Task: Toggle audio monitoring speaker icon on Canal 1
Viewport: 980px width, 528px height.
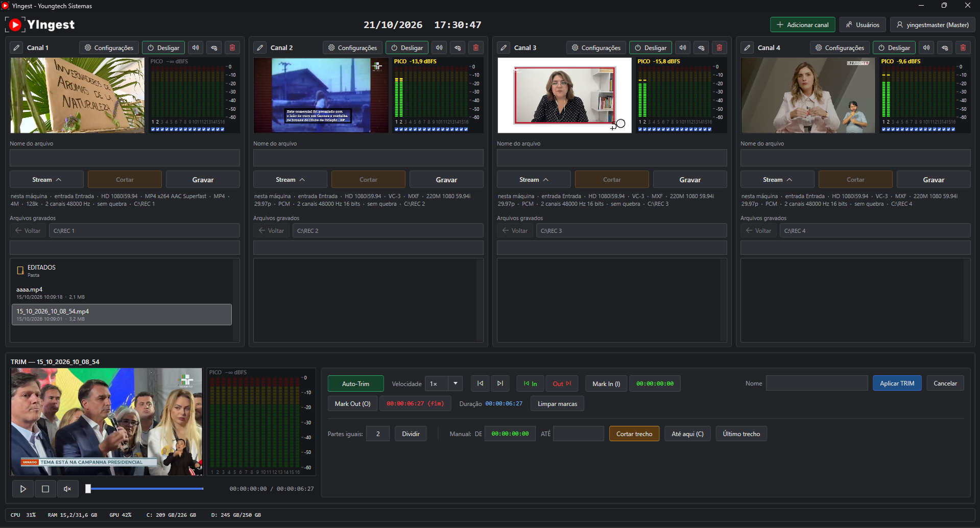Action: 196,47
